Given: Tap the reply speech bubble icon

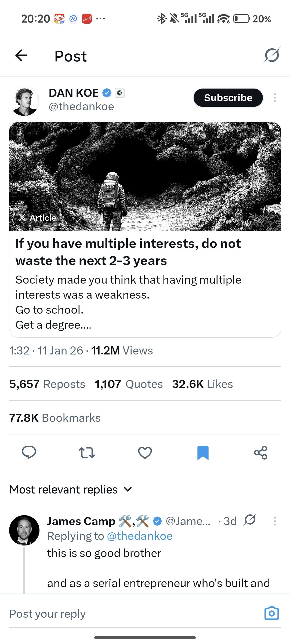Looking at the screenshot, I should click(x=29, y=452).
